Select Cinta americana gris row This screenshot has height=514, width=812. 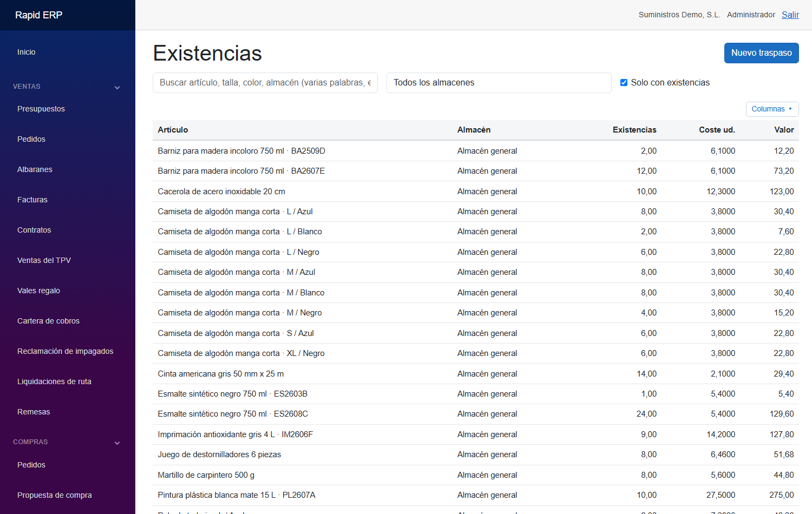tap(476, 374)
